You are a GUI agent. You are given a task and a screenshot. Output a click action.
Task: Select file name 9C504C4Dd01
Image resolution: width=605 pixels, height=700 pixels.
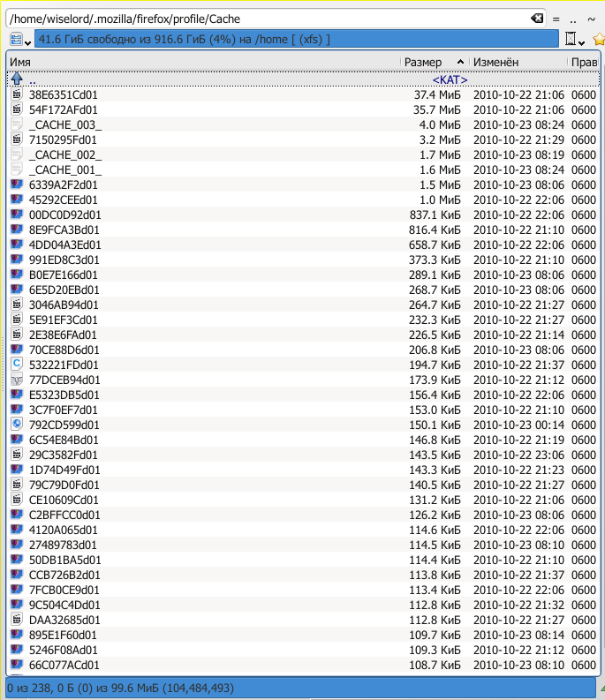pos(64,605)
